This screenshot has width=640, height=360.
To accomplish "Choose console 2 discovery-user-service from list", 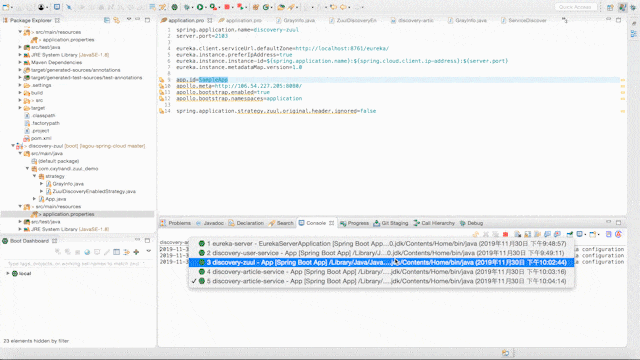I will (382, 253).
